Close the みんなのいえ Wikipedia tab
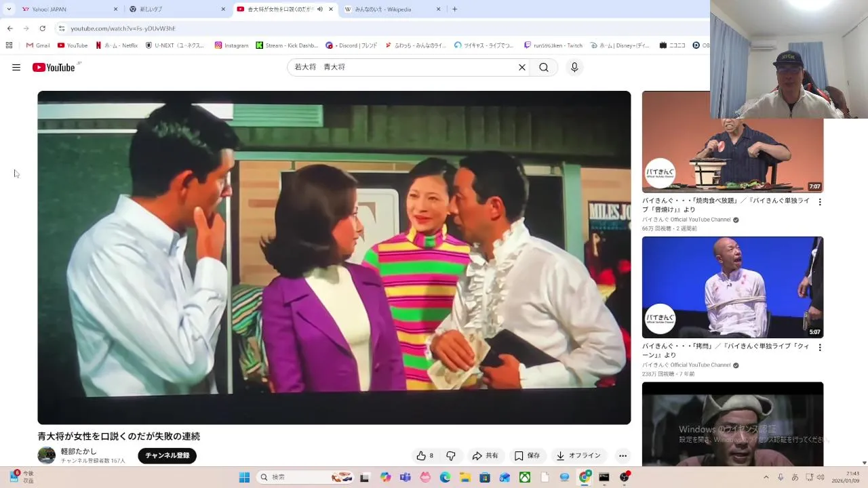This screenshot has height=488, width=868. [x=438, y=9]
